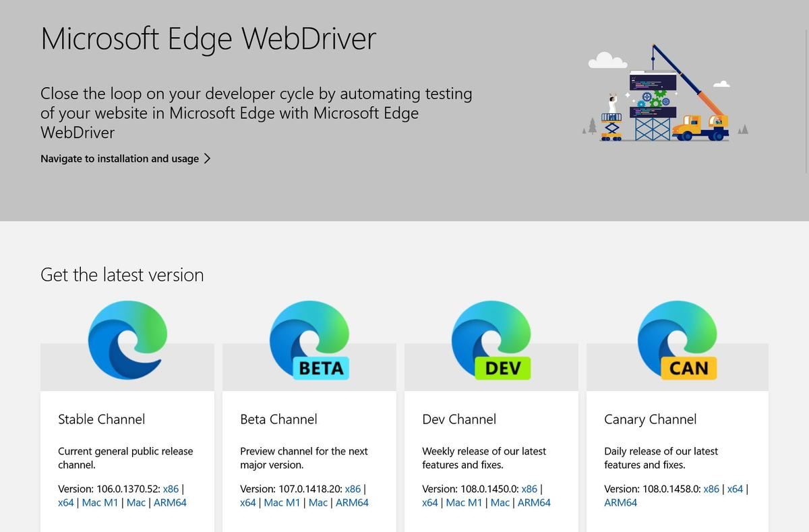The width and height of the screenshot is (809, 532).
Task: Click Stable version number 106.0.1370.52 text
Action: tap(128, 489)
